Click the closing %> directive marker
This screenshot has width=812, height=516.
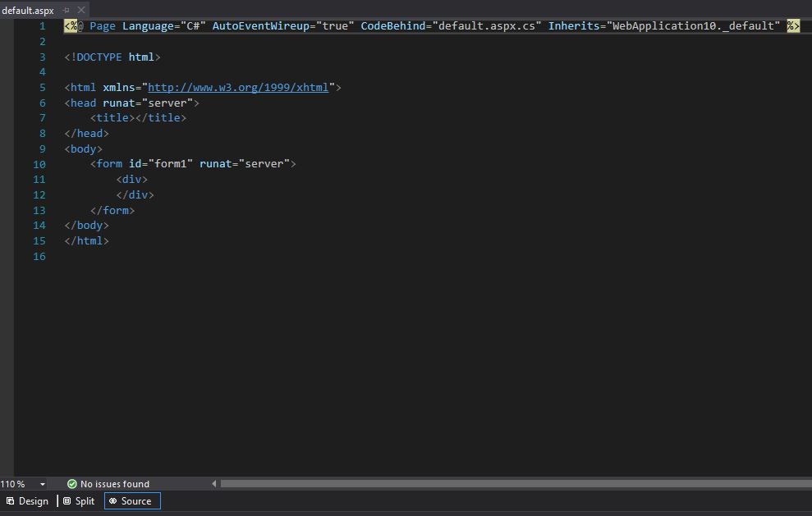pyautogui.click(x=792, y=26)
